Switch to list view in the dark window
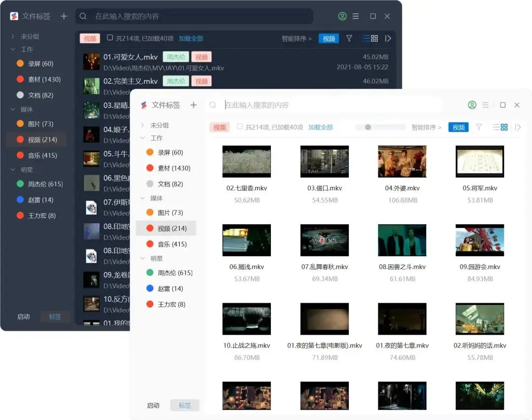The image size is (532, 420). click(x=366, y=38)
